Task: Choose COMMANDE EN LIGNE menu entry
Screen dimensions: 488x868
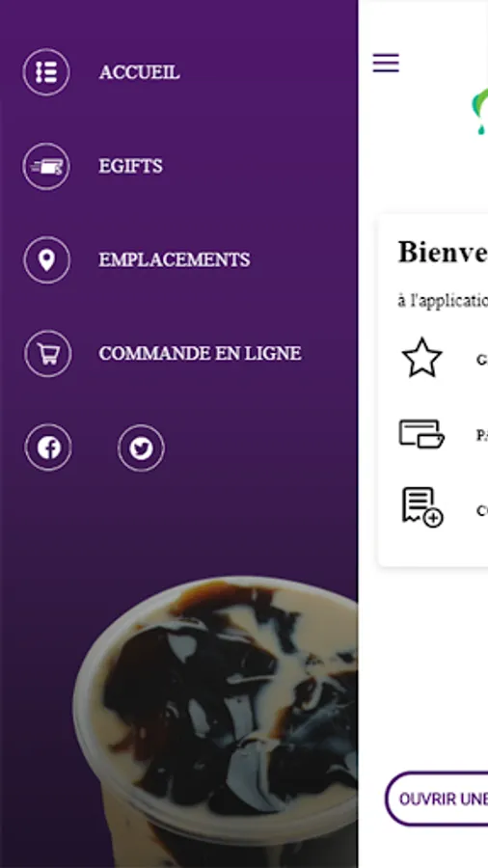Action: click(201, 353)
